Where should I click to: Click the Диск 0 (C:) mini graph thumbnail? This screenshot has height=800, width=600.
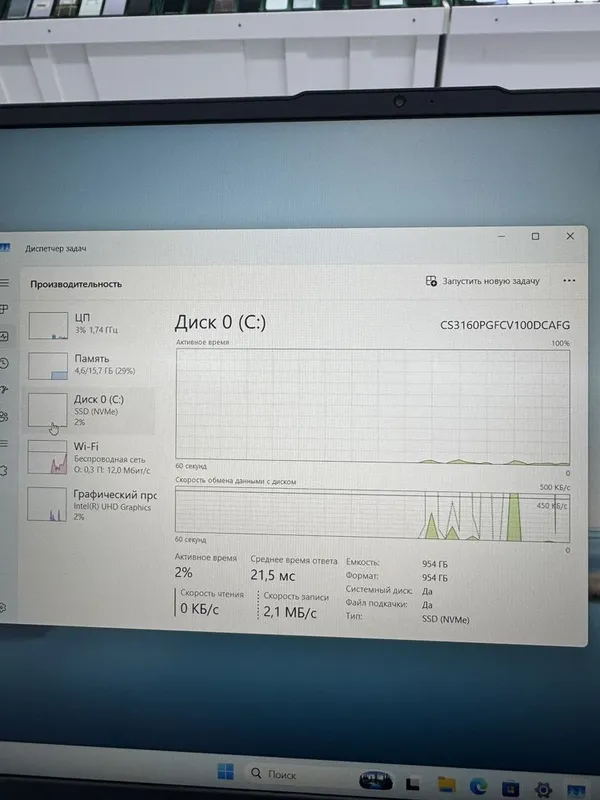pyautogui.click(x=47, y=410)
